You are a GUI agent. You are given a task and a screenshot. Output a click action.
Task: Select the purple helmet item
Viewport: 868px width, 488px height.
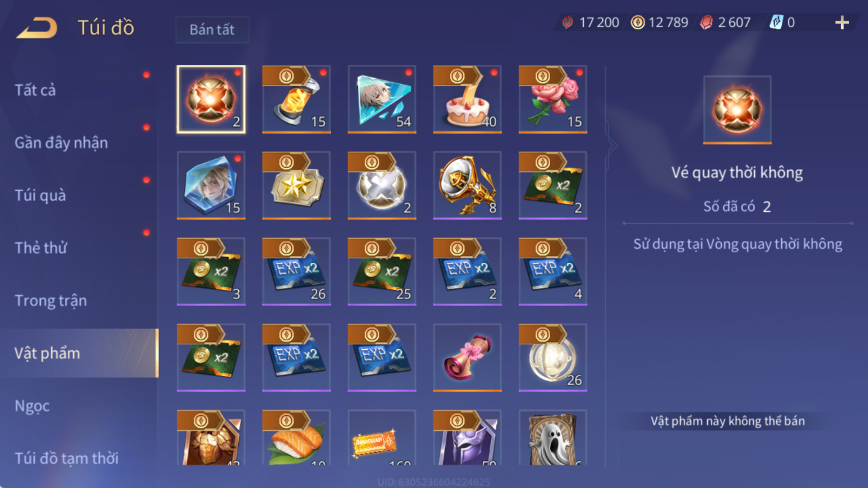point(467,438)
